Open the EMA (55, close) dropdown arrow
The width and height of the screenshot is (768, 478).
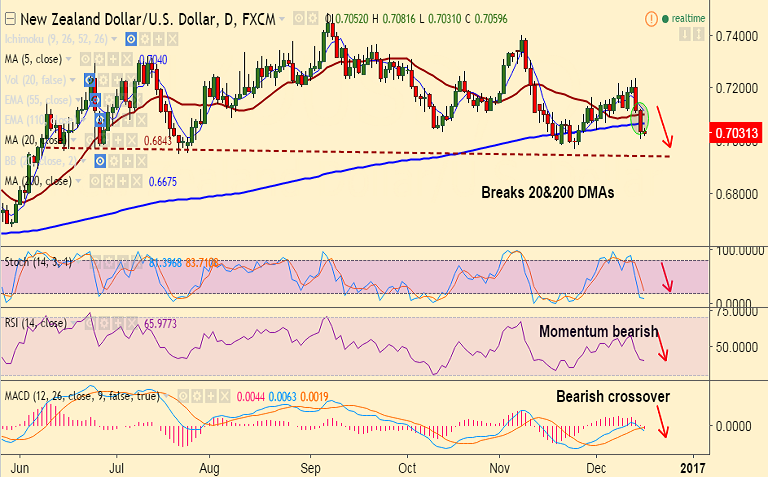(x=79, y=100)
